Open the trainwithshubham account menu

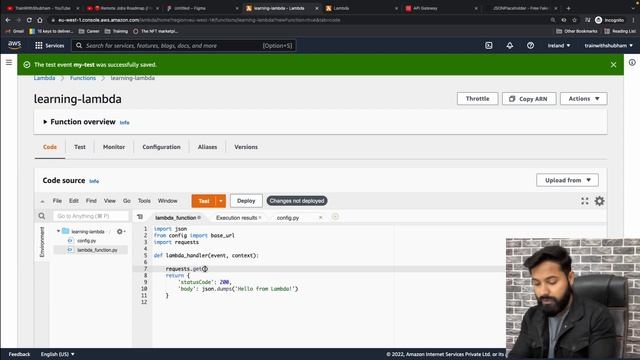609,46
